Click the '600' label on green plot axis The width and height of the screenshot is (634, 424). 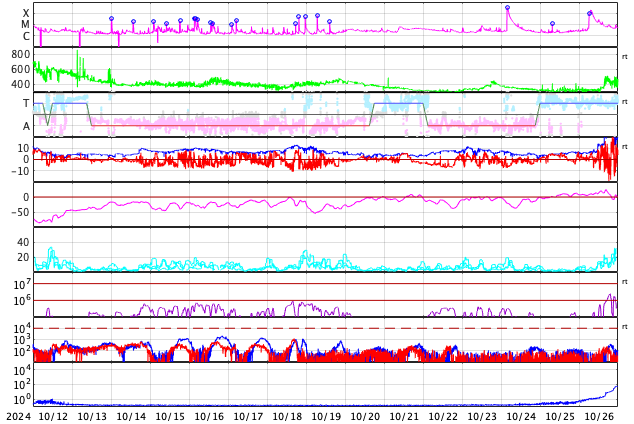click(x=21, y=69)
